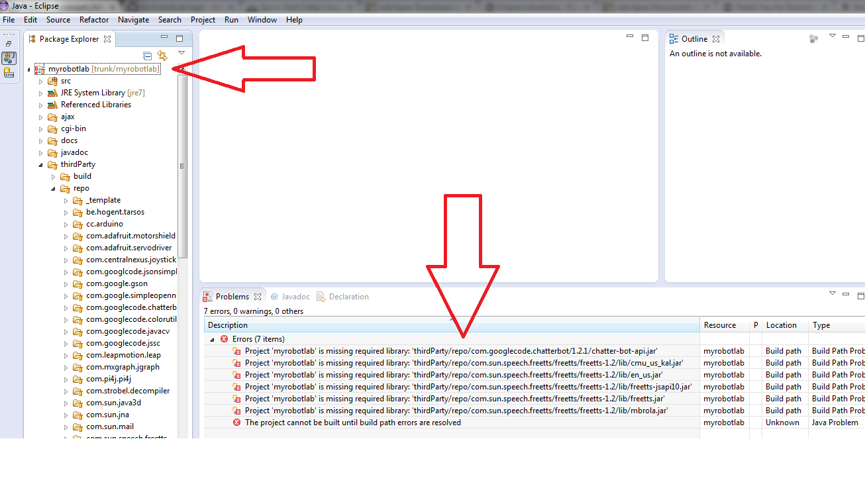Click the cc.arduino folder icon
Screen dimensions: 865x504
[x=78, y=225]
